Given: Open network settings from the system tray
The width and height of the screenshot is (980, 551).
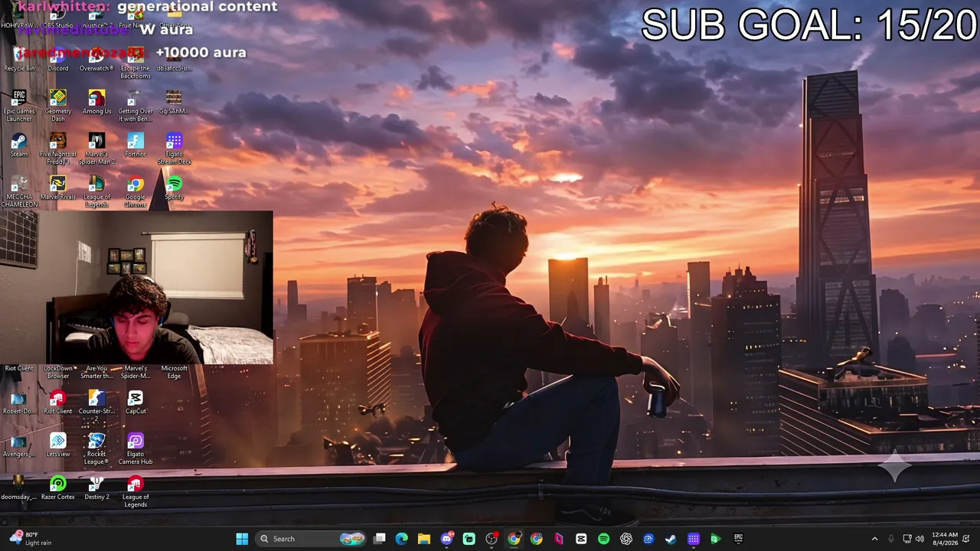Looking at the screenshot, I should coord(907,539).
